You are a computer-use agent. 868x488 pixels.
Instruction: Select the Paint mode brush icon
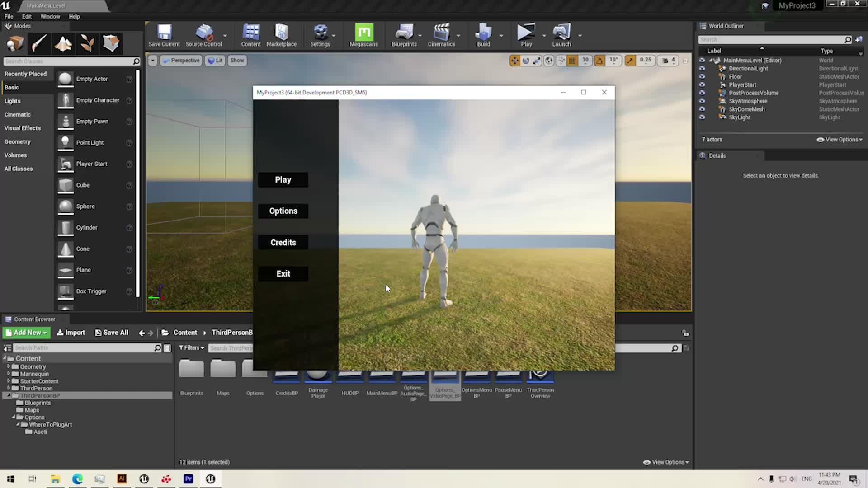point(39,43)
